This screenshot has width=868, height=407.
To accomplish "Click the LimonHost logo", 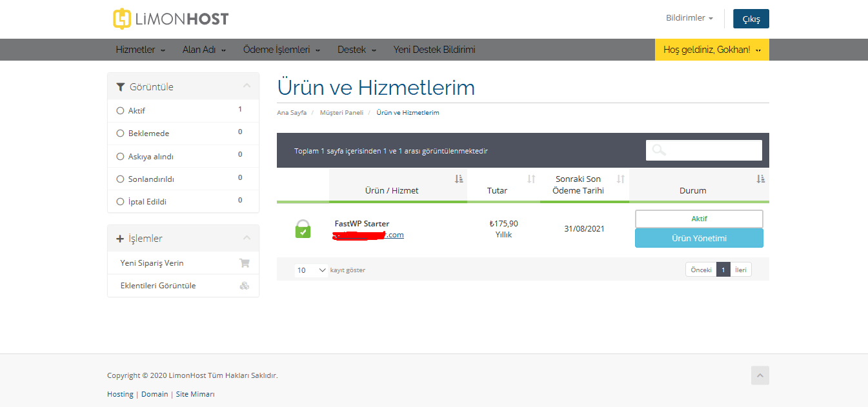I will (171, 19).
